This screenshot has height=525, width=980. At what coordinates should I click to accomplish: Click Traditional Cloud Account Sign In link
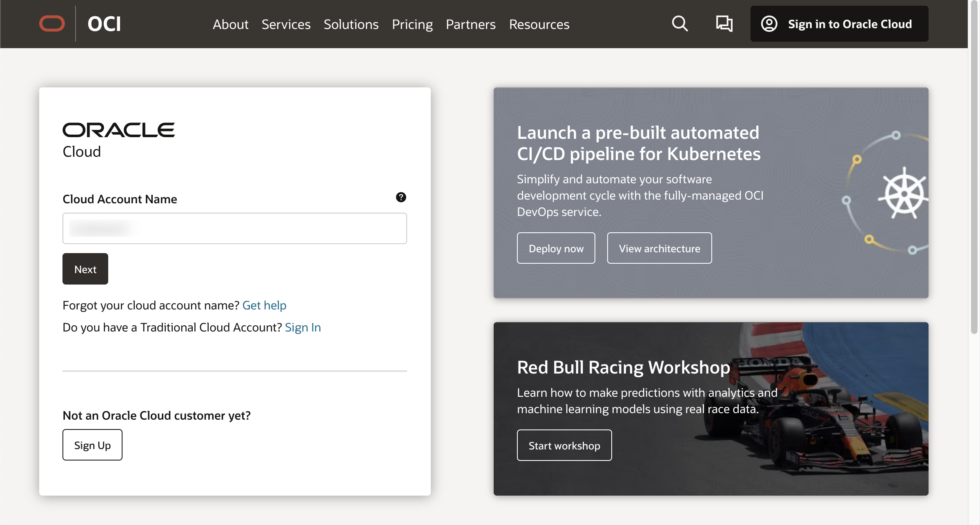coord(303,327)
